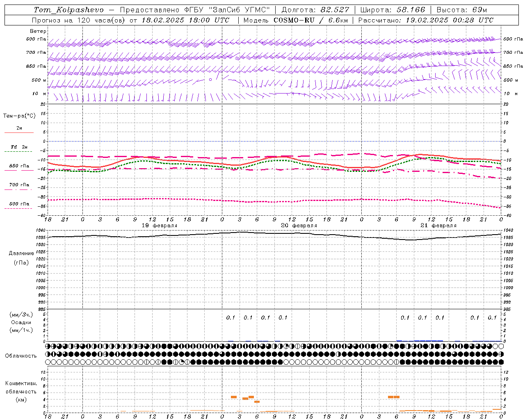Click the 2м temperature legend entry
Screen dimensions: 525x420
click(19, 128)
